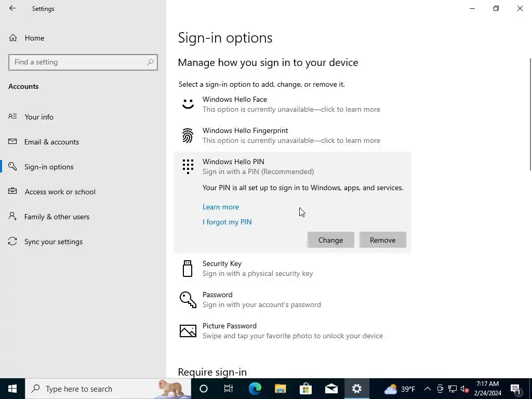Viewport: 532px width, 399px height.
Task: Show hidden tray icons chevron
Action: point(428,389)
